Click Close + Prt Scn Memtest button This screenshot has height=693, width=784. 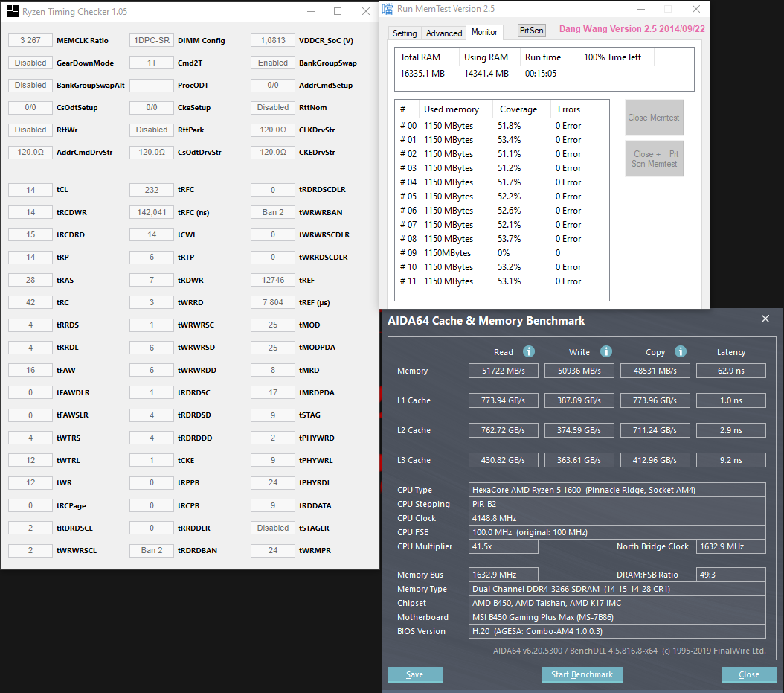654,159
